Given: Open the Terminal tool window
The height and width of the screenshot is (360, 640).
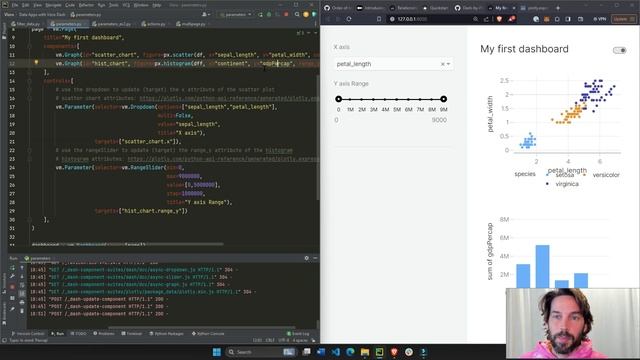Looking at the screenshot, I should 132,334.
